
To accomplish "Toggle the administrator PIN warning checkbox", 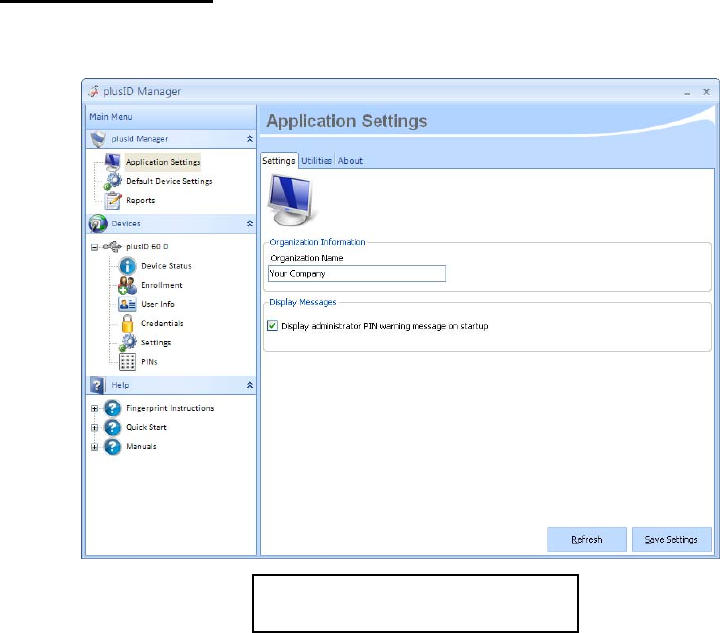I will [272, 326].
